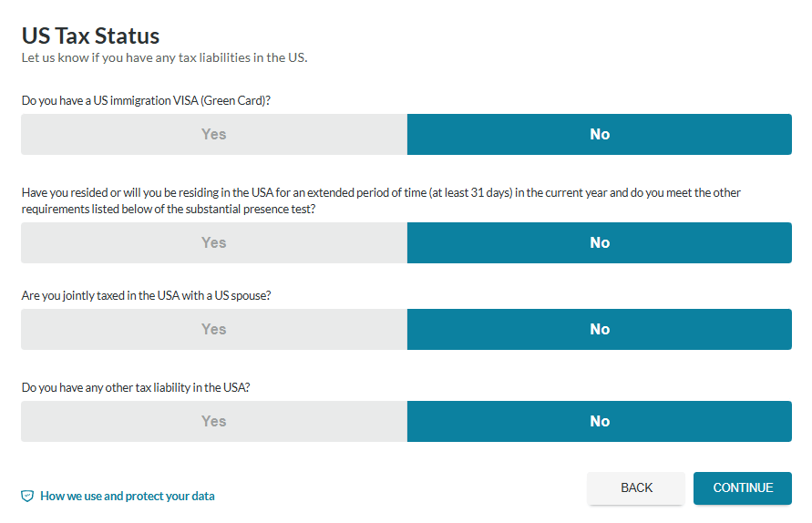The width and height of the screenshot is (812, 523).
Task: Click the 'requirements listed below' text line
Action: (169, 210)
